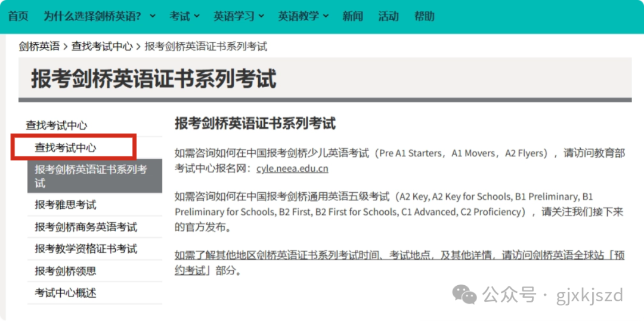
Task: Open the 考试 navigation menu
Action: coord(179,17)
